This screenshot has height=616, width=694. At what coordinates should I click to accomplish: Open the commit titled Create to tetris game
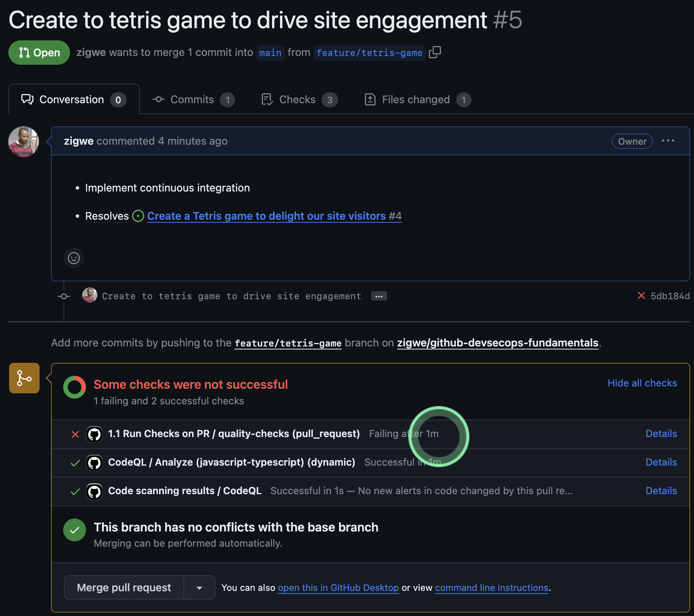click(232, 296)
